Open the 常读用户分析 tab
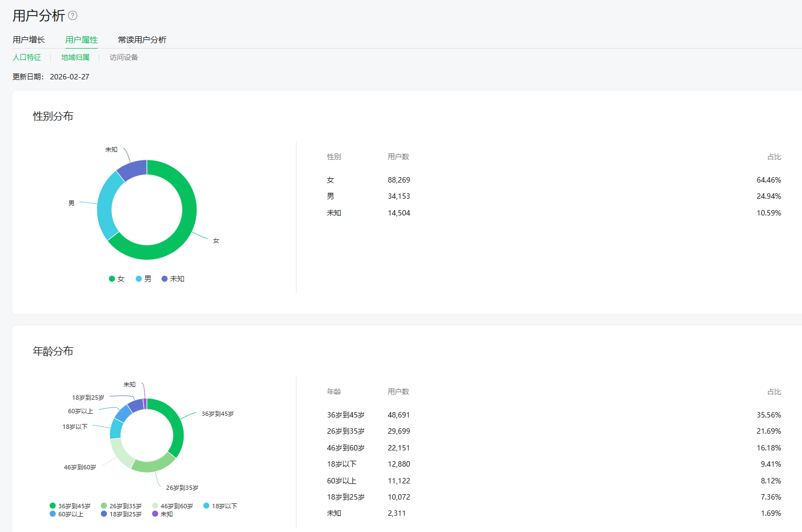Image resolution: width=802 pixels, height=532 pixels. pyautogui.click(x=142, y=39)
